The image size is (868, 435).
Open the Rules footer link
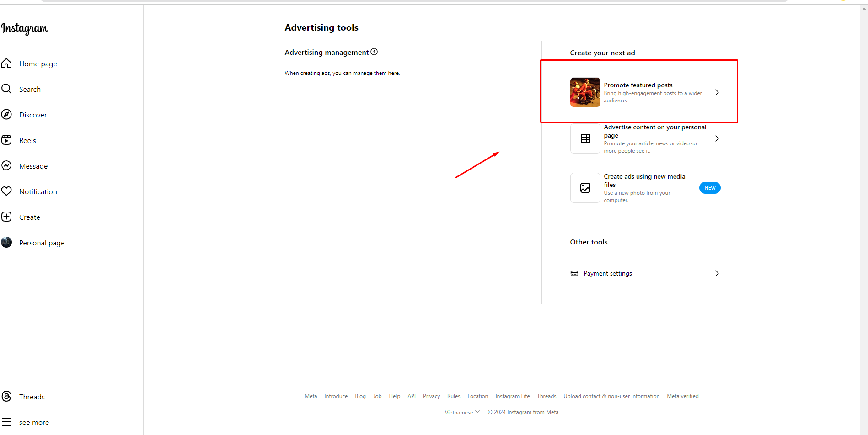tap(454, 396)
